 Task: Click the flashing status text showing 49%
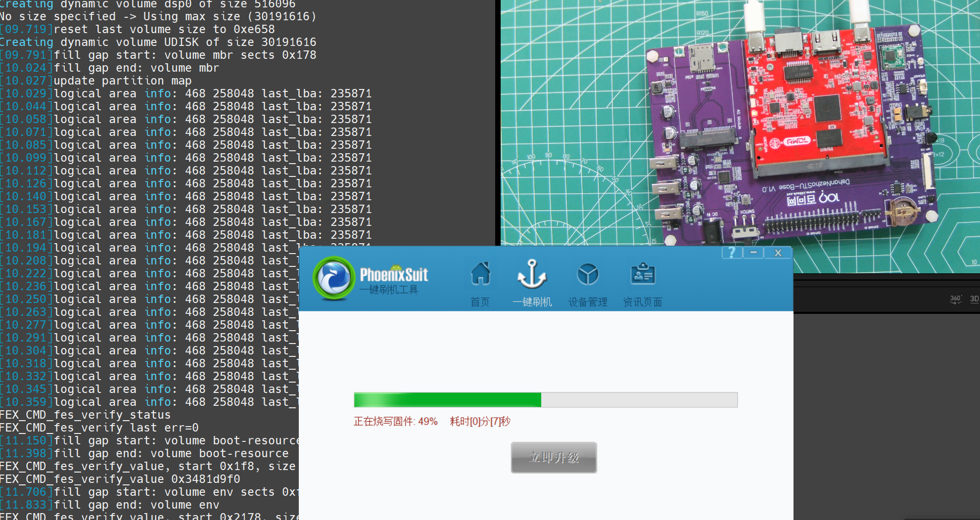[395, 422]
